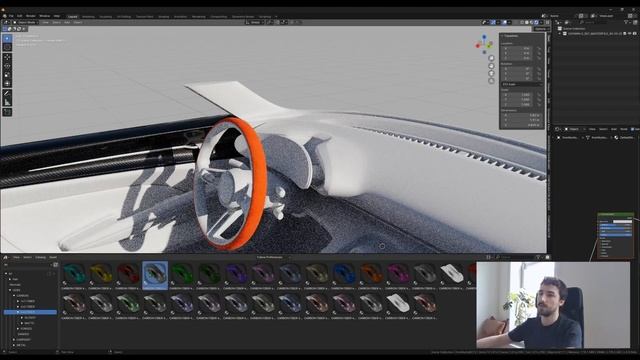Click the red X axis gizmo ball
640x360 pixels.
click(x=478, y=45)
